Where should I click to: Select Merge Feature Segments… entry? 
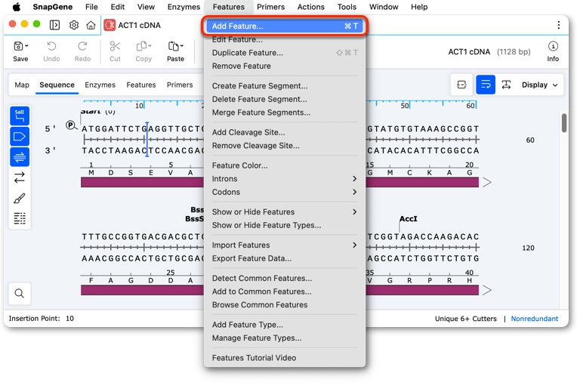(285, 113)
